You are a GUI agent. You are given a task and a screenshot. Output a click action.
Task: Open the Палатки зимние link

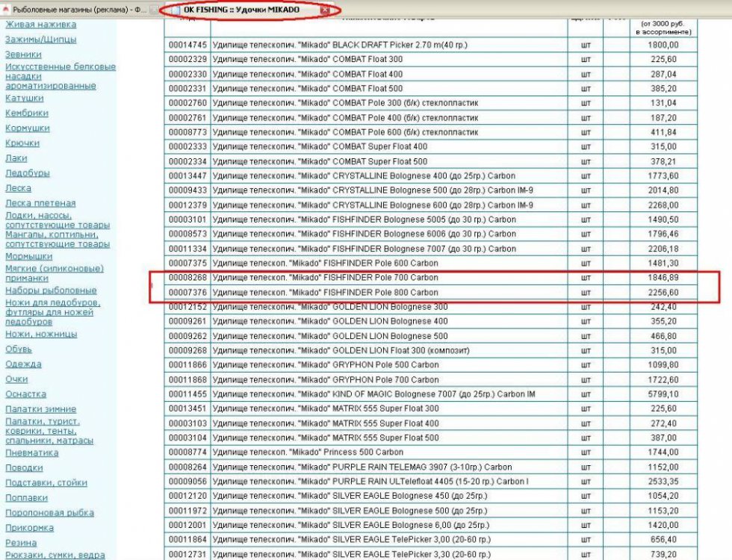tap(40, 409)
